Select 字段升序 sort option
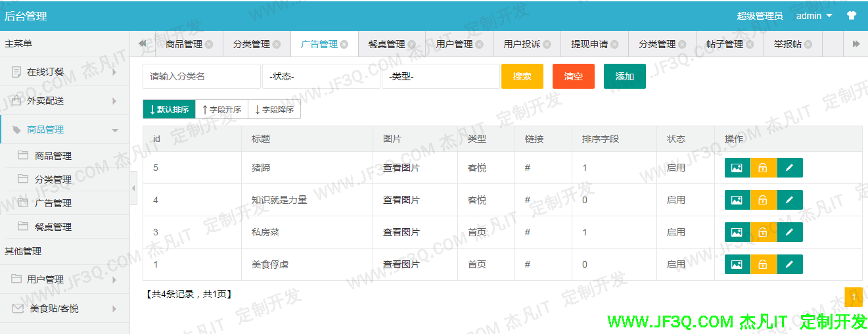The image size is (868, 334). [x=221, y=110]
